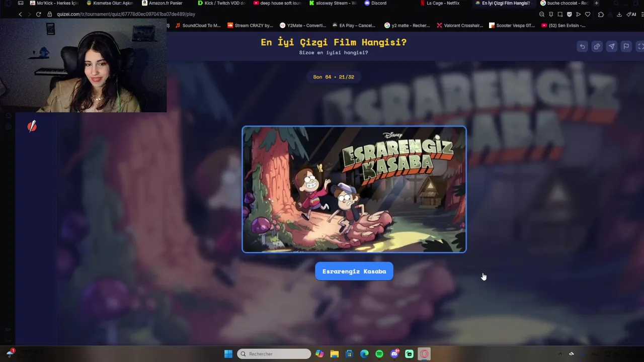Screen dimensions: 644x362
Task: Select the Esrarengiz Kasaba button
Action: point(354,271)
